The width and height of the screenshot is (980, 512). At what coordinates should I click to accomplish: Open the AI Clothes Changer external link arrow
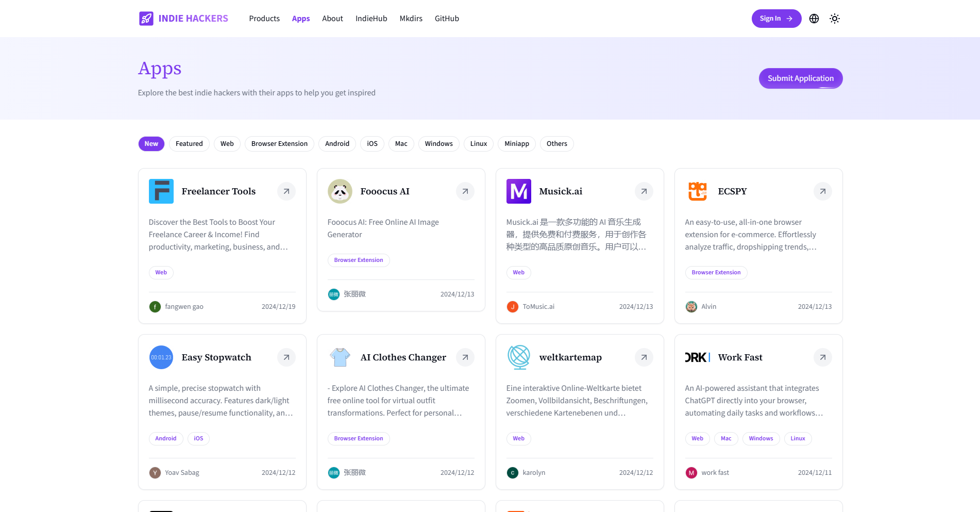tap(465, 357)
